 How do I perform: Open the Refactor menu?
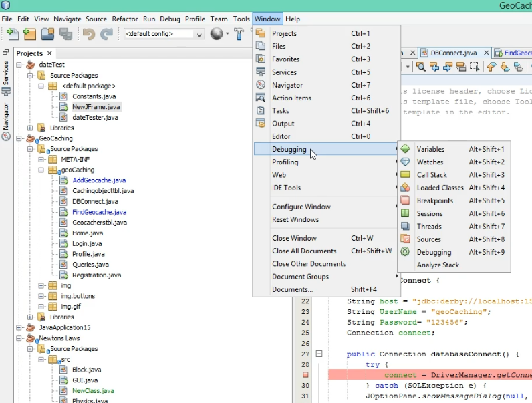point(125,19)
